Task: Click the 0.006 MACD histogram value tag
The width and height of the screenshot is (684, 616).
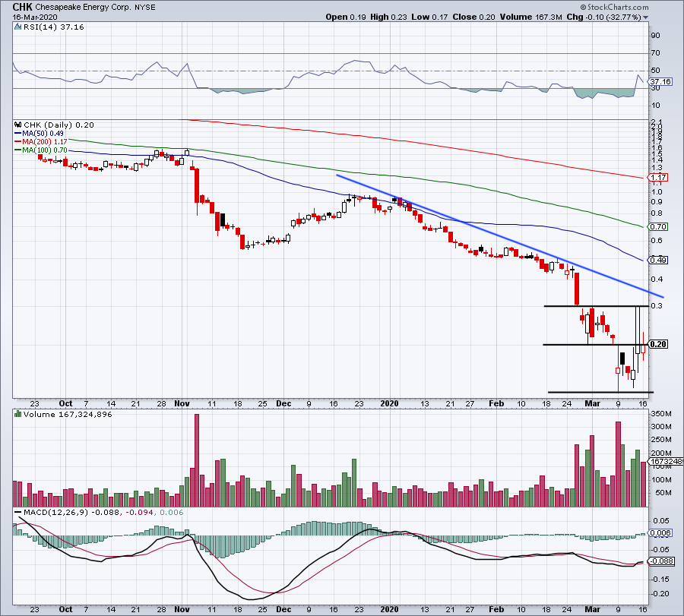Action: (659, 533)
